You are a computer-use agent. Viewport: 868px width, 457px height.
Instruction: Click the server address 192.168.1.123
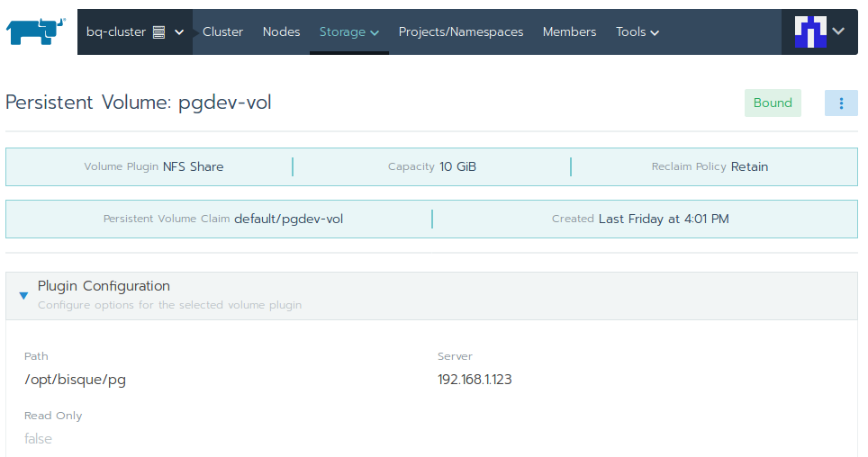[475, 380]
